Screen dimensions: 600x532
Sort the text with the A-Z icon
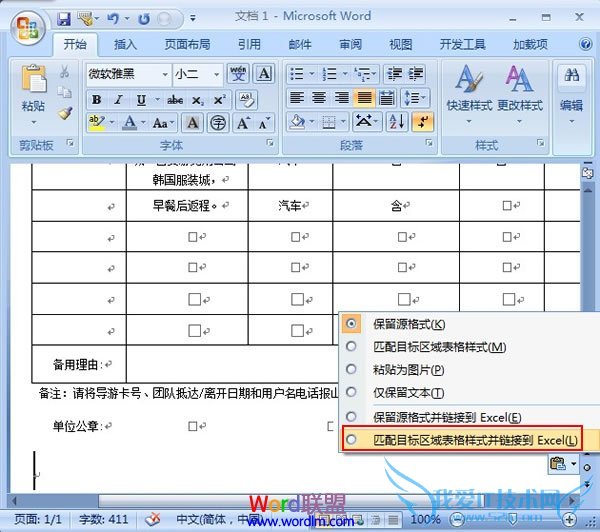tap(396, 122)
